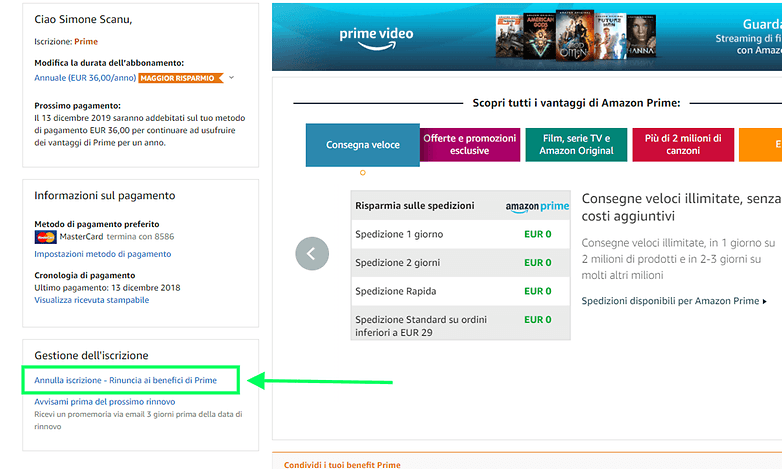Click the Spedizione 2 giorni row
Screen dimensions: 782x469
coord(460,262)
